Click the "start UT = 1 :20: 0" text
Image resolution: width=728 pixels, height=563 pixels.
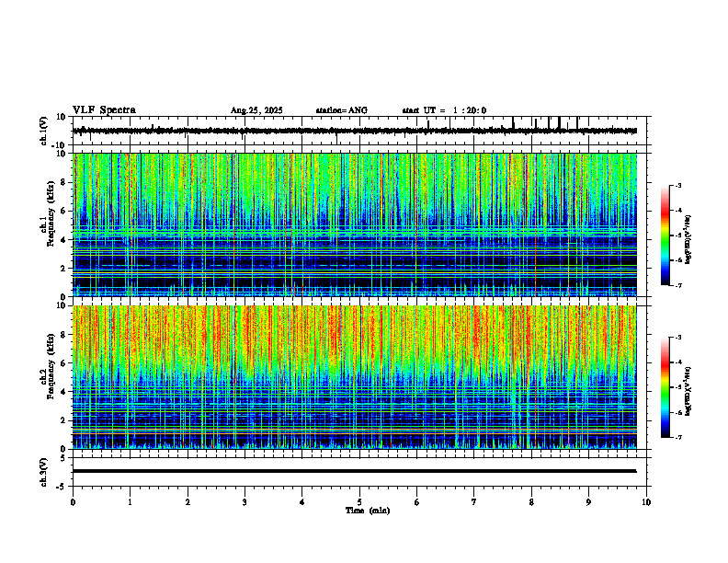point(444,110)
